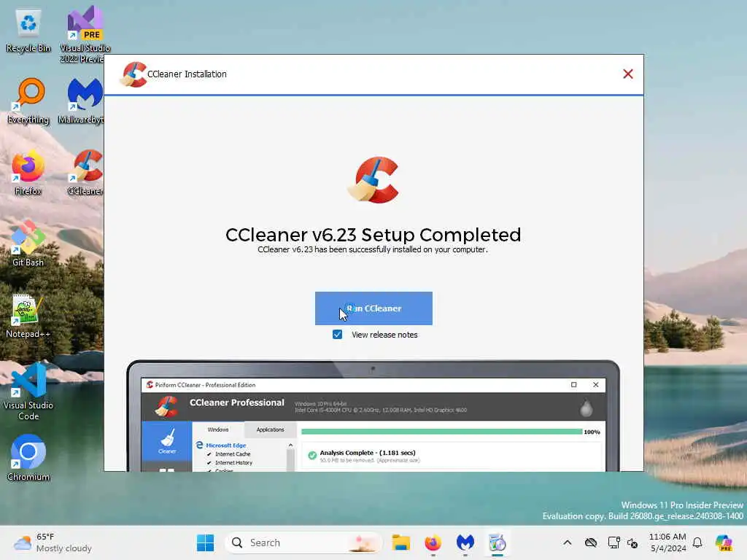Select the Malwarebytes desktop shortcut

click(x=82, y=101)
